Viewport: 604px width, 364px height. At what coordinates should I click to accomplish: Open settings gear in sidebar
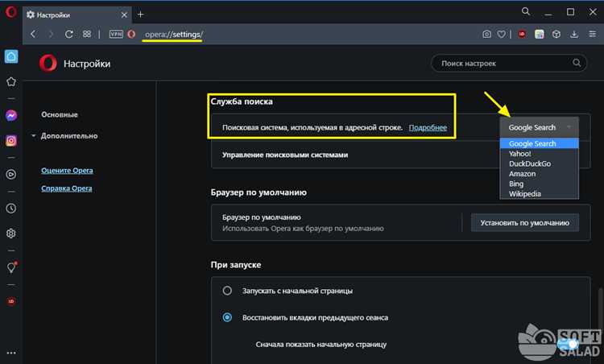click(x=11, y=234)
